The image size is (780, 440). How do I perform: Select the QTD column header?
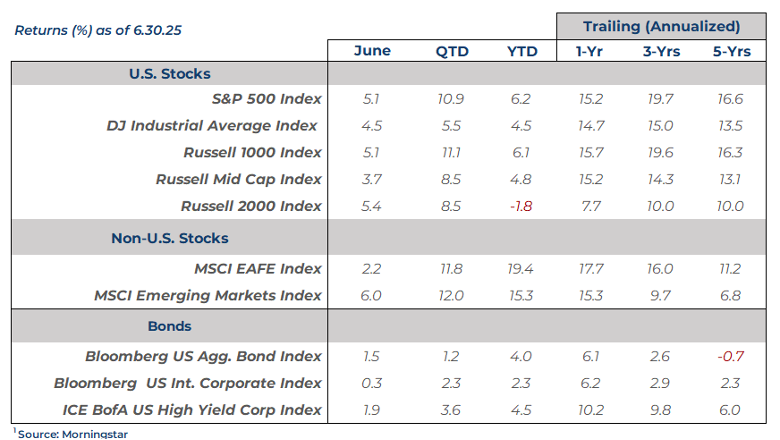coord(451,51)
